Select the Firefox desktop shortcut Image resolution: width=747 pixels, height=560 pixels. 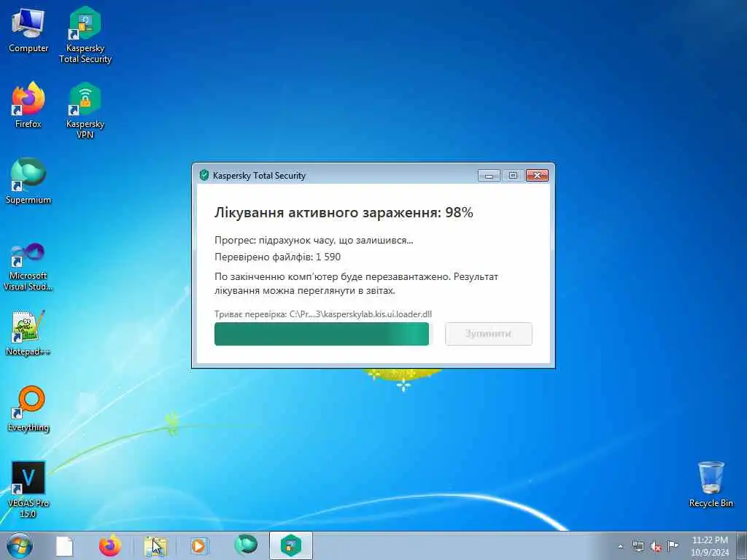click(28, 105)
